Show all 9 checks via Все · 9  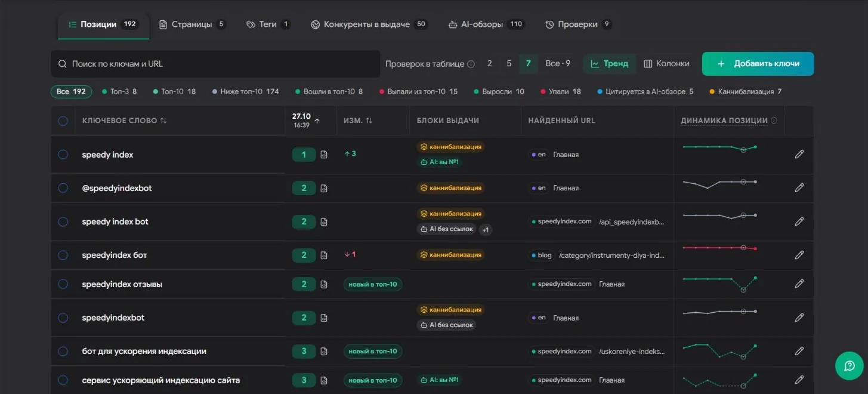558,64
